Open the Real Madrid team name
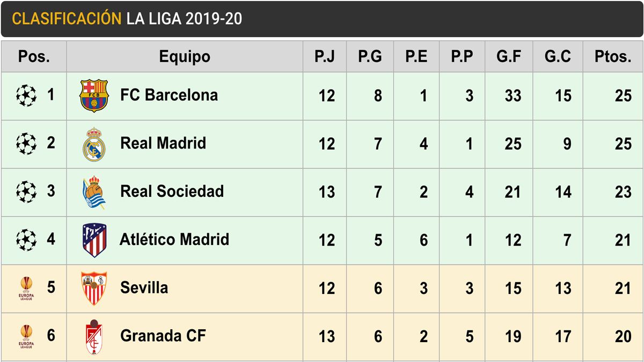 click(x=163, y=143)
